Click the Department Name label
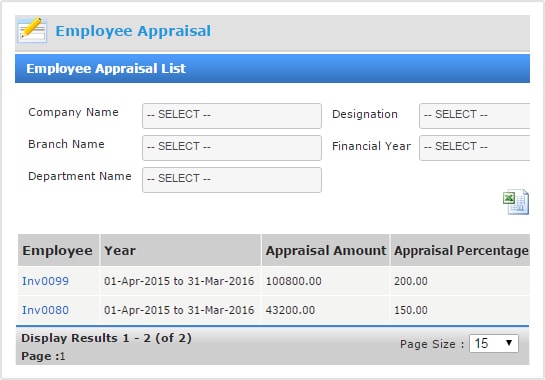Viewport: 545px width, 380px height. pyautogui.click(x=80, y=176)
